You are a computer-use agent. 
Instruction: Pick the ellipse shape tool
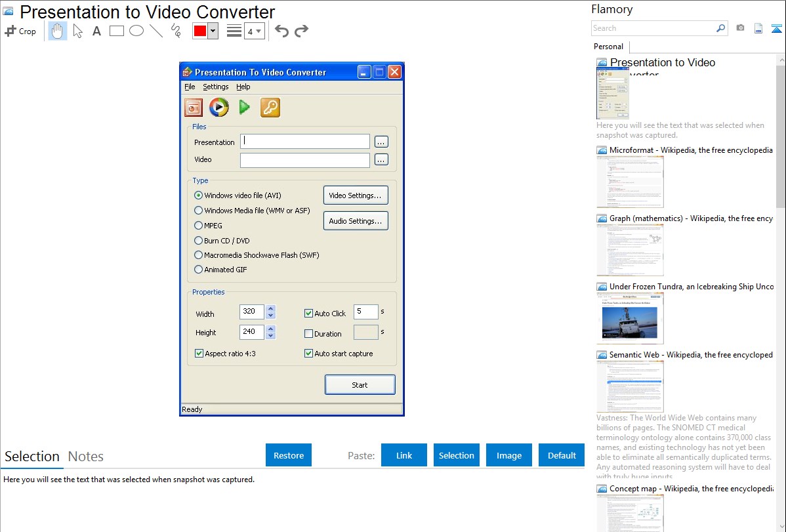(136, 31)
